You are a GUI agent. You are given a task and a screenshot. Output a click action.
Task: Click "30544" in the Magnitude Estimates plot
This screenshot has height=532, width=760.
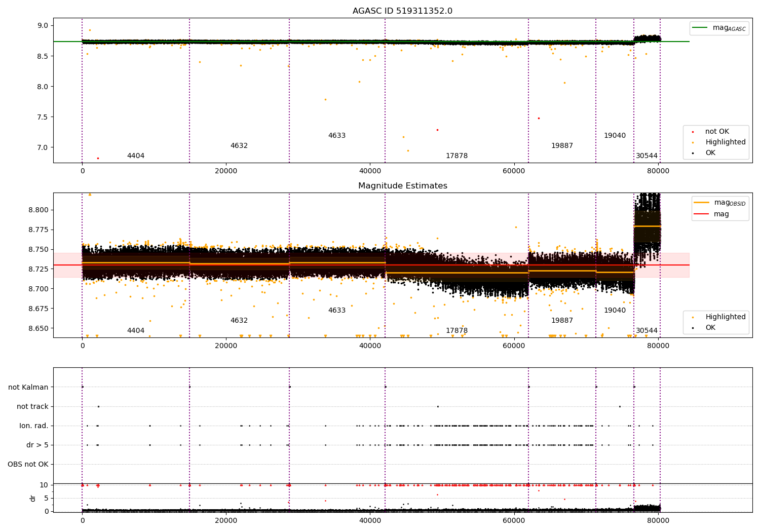coord(647,331)
